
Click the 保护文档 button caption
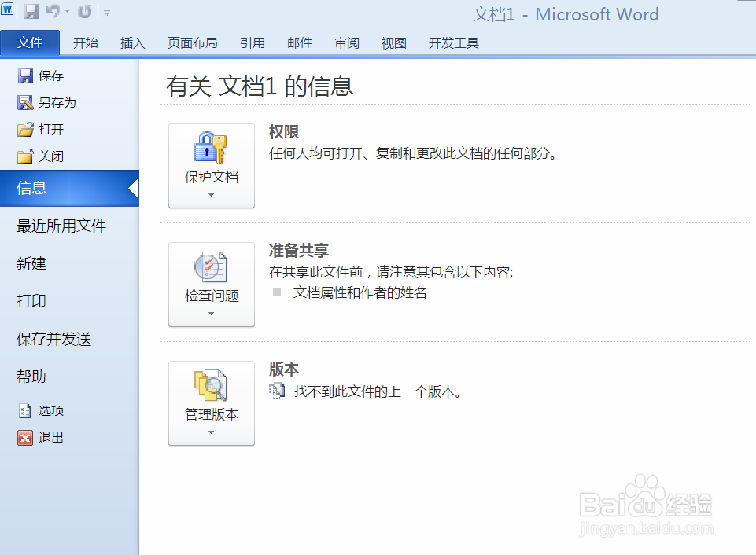(212, 177)
